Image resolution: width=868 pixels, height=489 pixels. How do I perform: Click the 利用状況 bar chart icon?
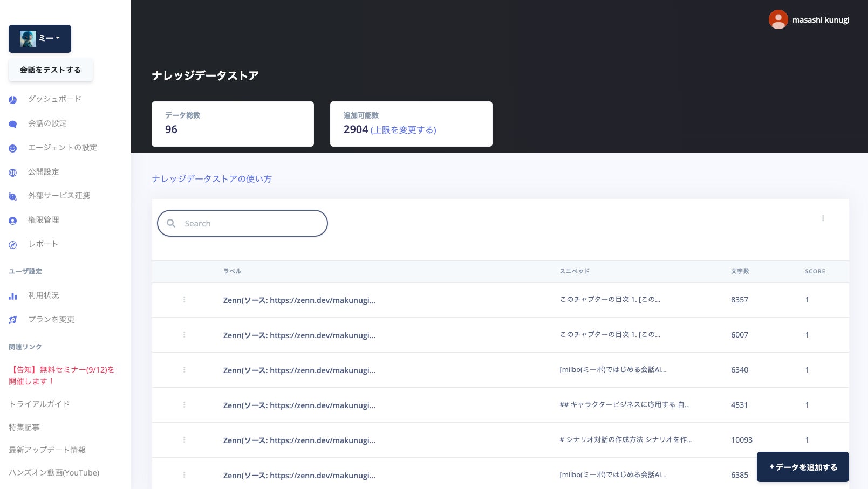13,296
